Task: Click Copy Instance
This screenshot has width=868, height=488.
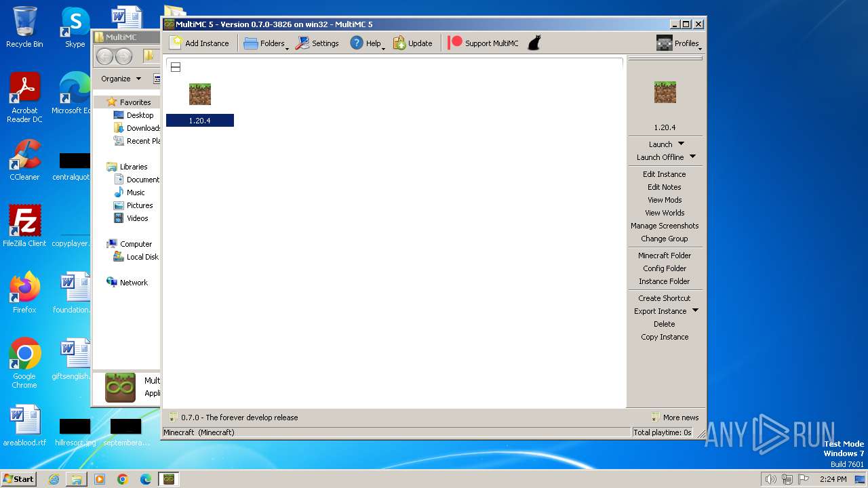Action: [x=665, y=337]
